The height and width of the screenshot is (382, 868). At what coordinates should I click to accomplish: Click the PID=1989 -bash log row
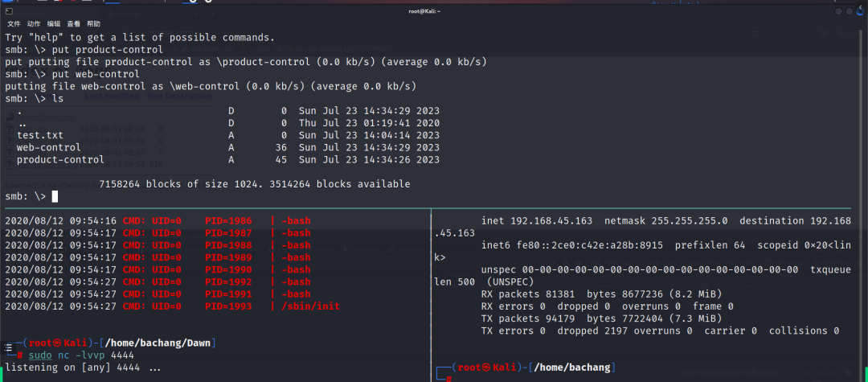158,257
